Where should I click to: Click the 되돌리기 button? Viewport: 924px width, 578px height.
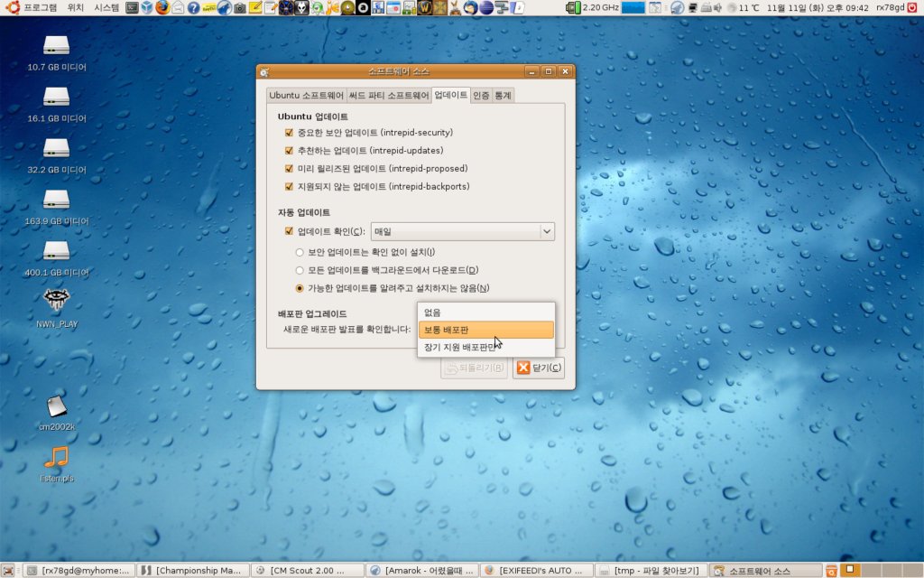475,368
